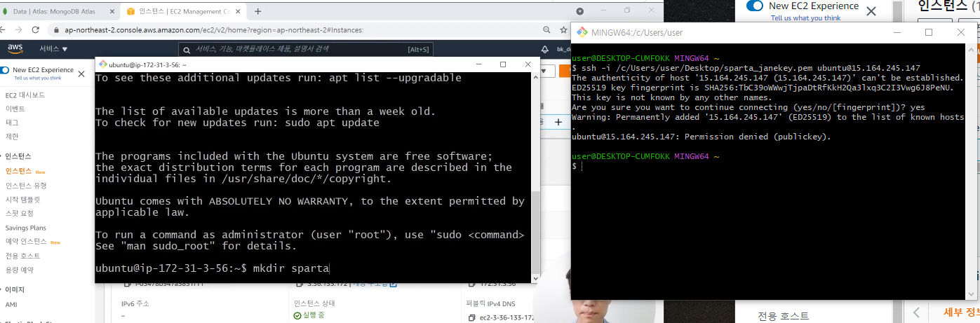The width and height of the screenshot is (980, 323).
Task: Bookmark this page with the star icon
Action: pos(563,30)
